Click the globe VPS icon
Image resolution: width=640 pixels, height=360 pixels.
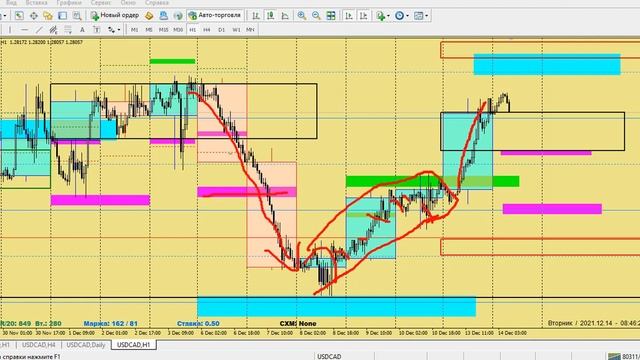[x=178, y=16]
